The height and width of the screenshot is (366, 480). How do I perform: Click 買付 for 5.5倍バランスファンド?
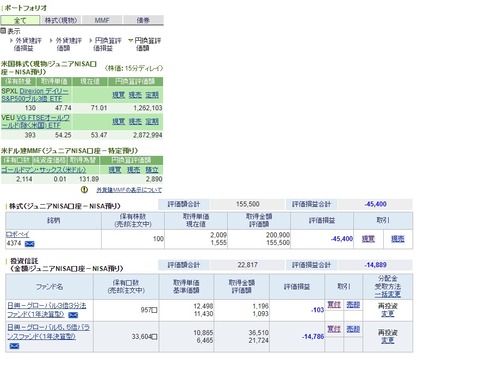[334, 329]
